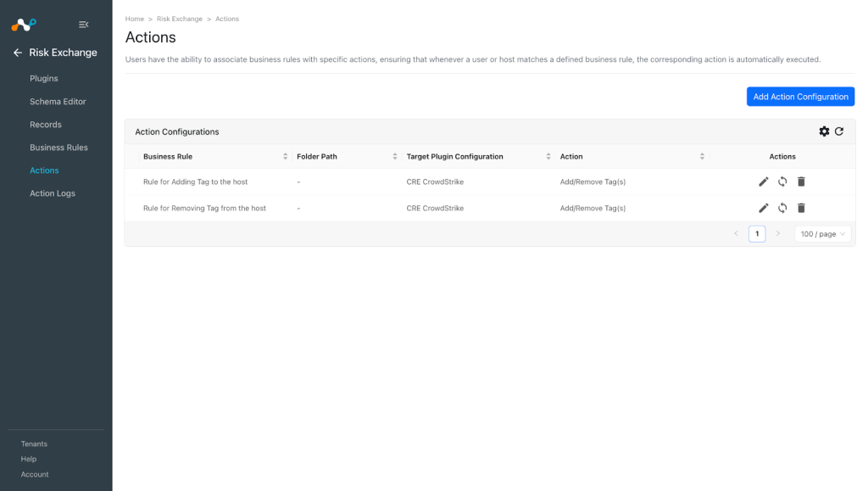Click 'Rule for Removing Tag from the host' cell

(x=204, y=208)
